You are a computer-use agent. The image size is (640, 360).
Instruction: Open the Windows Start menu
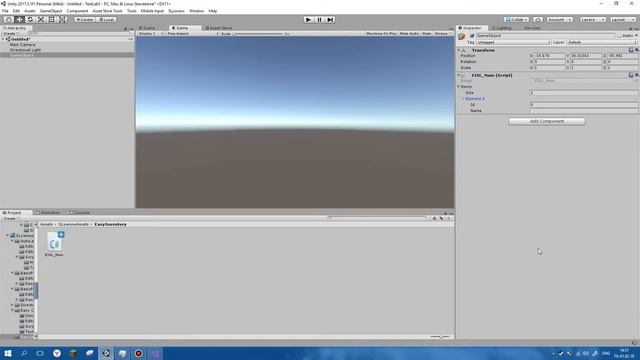[x=8, y=353]
